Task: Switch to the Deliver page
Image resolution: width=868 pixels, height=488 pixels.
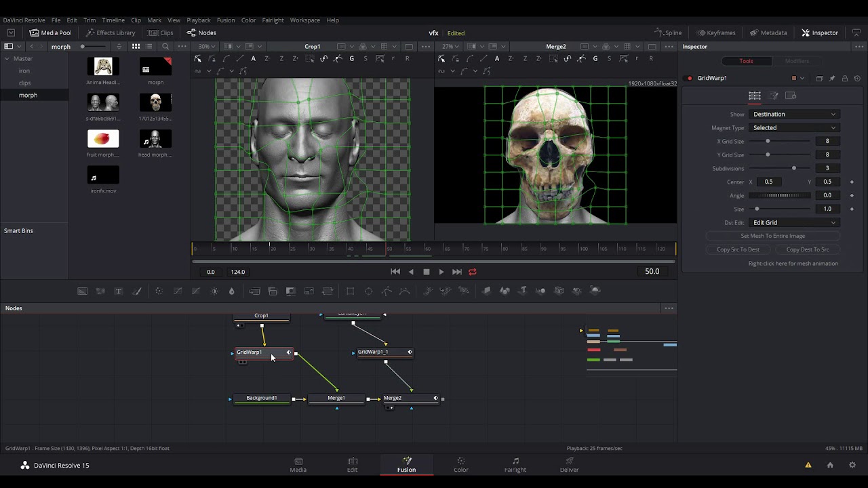Action: 569,465
